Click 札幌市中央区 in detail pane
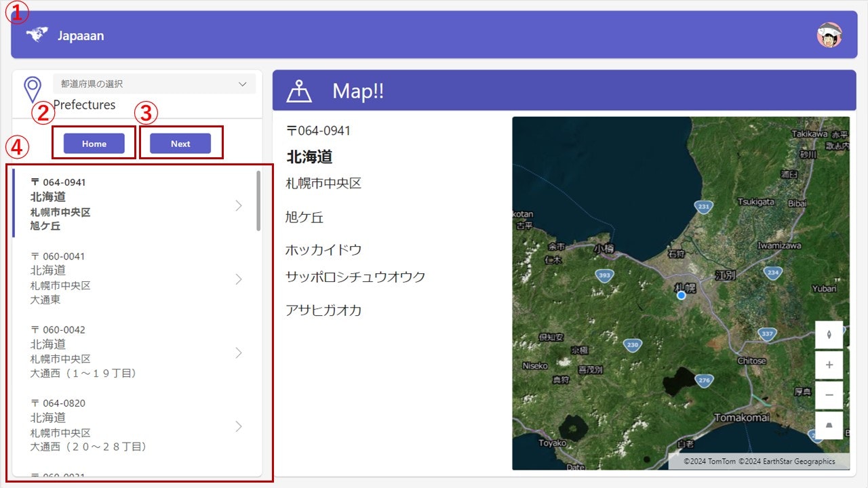Screen dimensions: 868x488 tap(323, 183)
